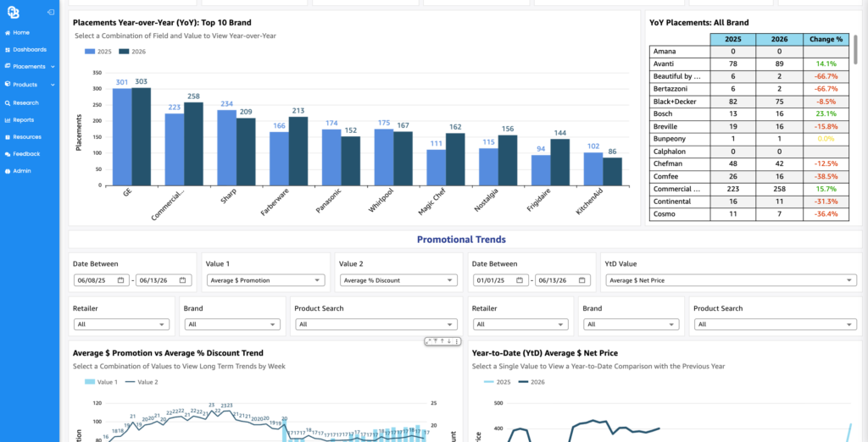
Task: Click the company logo in the sidebar
Action: pos(14,12)
